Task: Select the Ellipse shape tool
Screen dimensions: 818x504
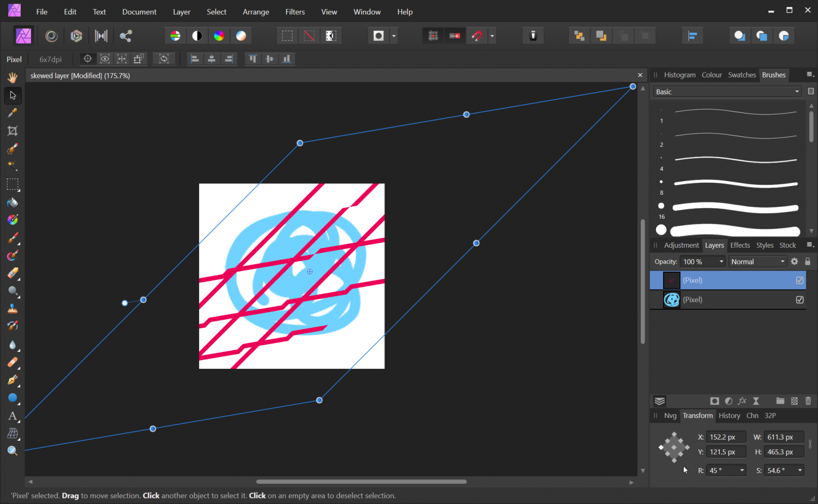Action: click(13, 398)
